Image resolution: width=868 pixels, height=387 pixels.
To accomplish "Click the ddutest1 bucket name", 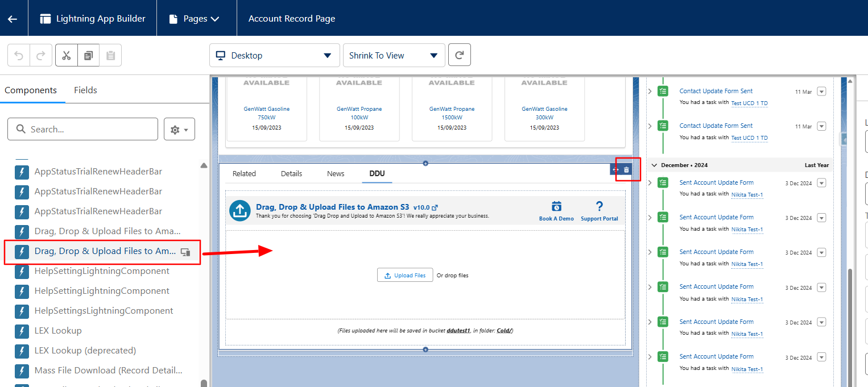I will 458,330.
